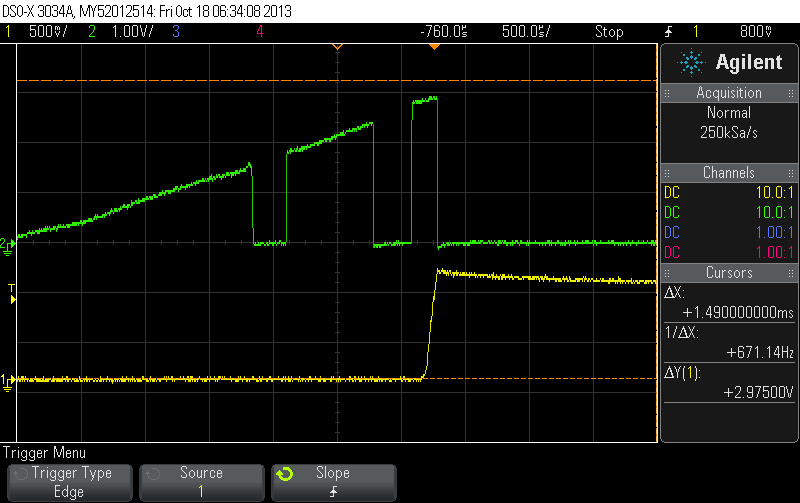Image resolution: width=800 pixels, height=503 pixels.
Task: Click the Normal acquisition mode text
Action: tap(729, 112)
